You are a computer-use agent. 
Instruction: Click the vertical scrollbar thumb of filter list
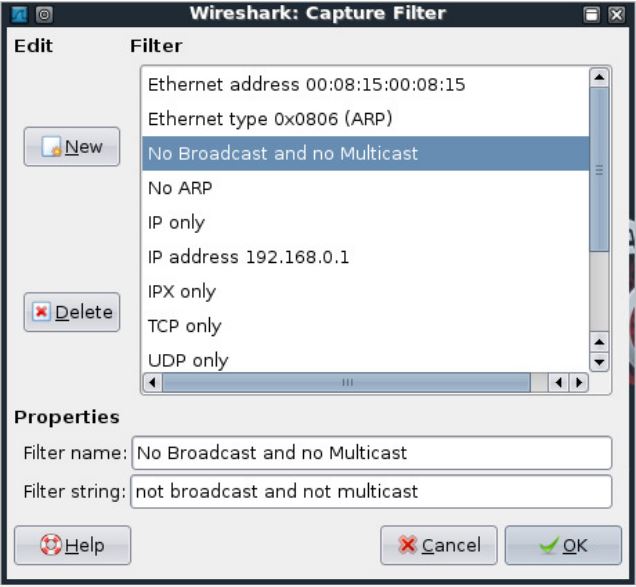point(599,170)
